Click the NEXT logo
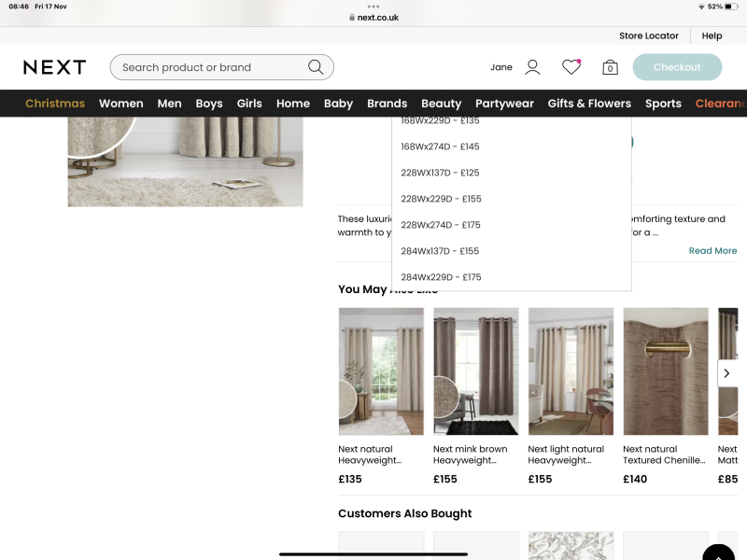This screenshot has height=560, width=747. [x=55, y=67]
